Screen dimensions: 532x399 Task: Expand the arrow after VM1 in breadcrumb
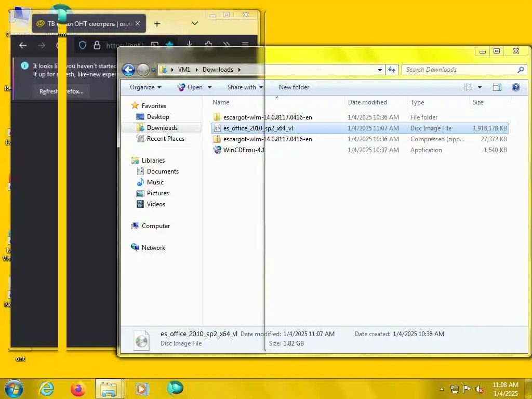[x=196, y=70]
